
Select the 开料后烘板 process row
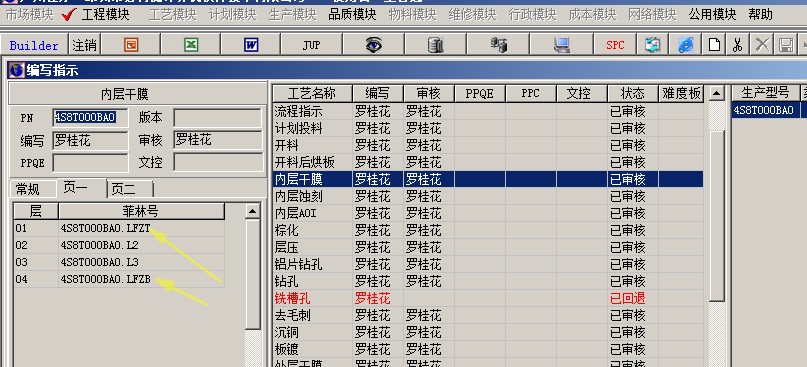pyautogui.click(x=488, y=162)
